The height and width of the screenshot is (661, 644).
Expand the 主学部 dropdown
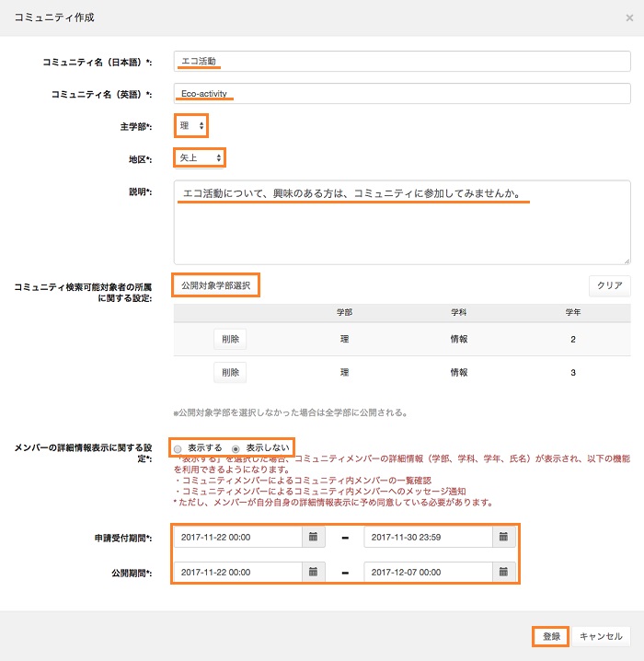pyautogui.click(x=191, y=125)
